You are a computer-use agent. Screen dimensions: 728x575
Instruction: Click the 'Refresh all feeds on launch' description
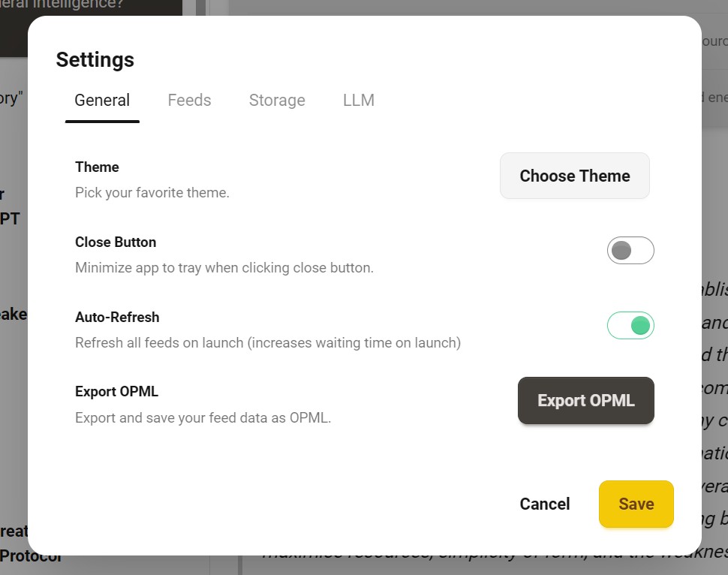(268, 343)
